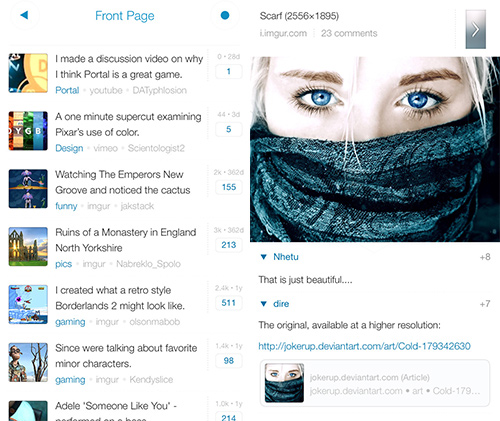Open commenter name dire
The height and width of the screenshot is (421, 500).
(x=281, y=304)
